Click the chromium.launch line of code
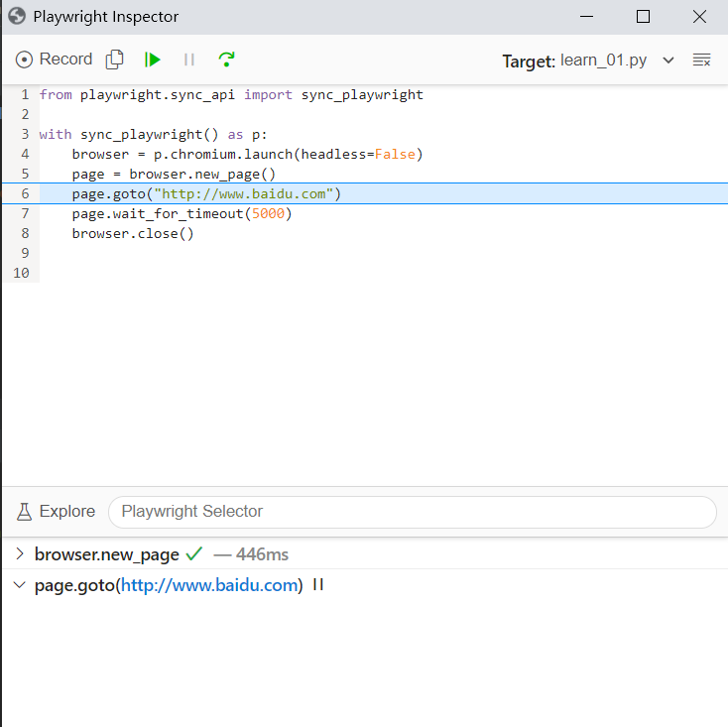This screenshot has height=727, width=728. [x=248, y=154]
